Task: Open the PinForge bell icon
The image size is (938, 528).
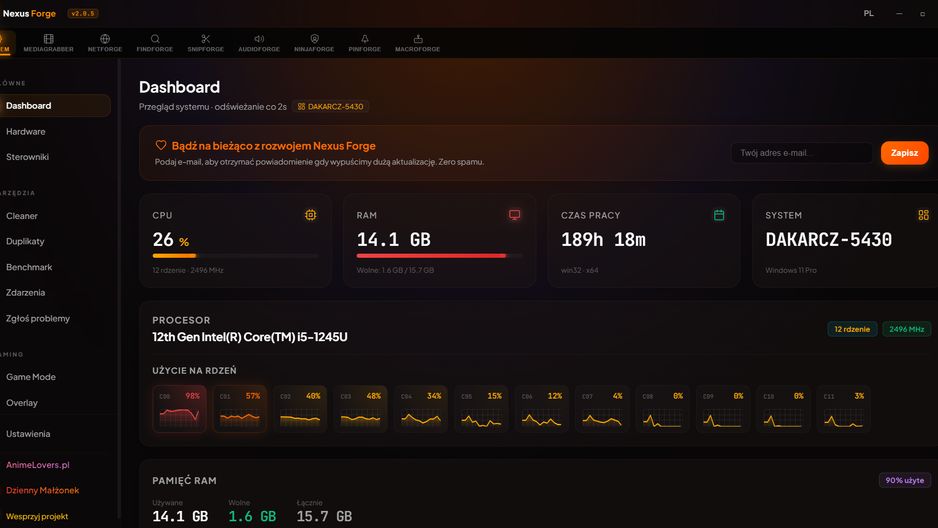Action: point(365,39)
